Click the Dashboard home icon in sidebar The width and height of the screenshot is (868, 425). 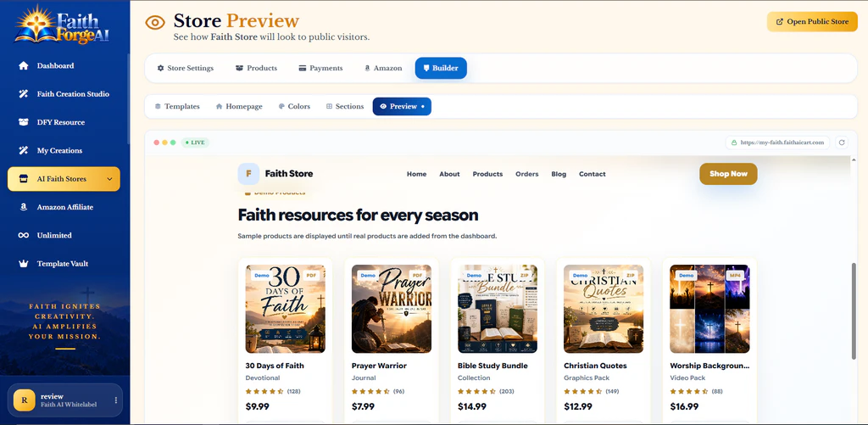(x=23, y=65)
